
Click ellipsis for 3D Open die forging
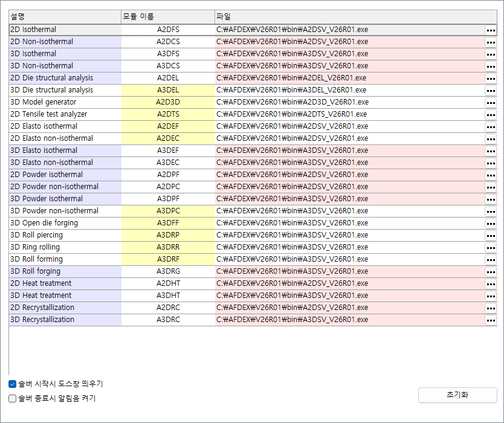pyautogui.click(x=491, y=224)
